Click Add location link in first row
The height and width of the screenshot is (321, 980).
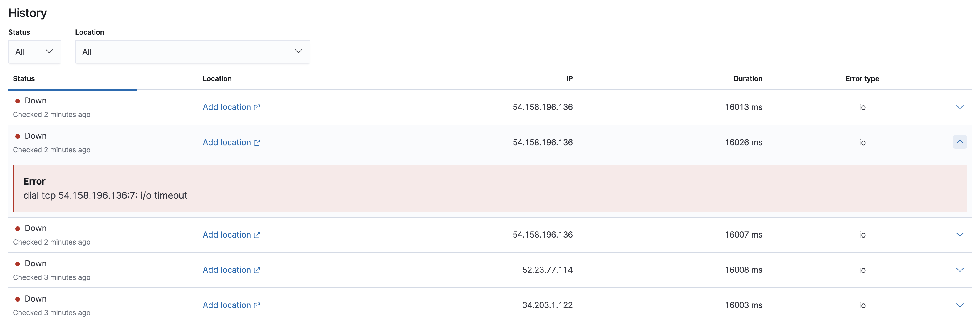(x=226, y=107)
